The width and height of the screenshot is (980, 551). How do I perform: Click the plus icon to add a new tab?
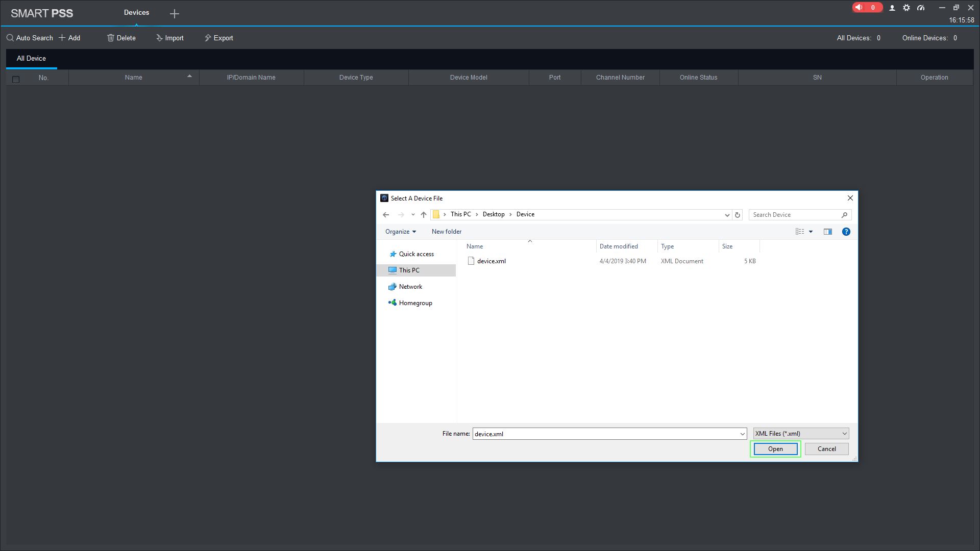point(175,14)
